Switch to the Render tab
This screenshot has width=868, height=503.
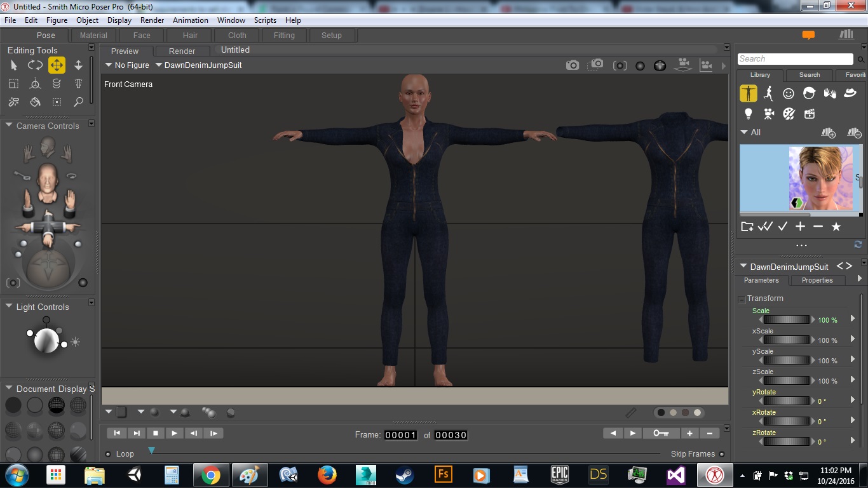tap(182, 51)
